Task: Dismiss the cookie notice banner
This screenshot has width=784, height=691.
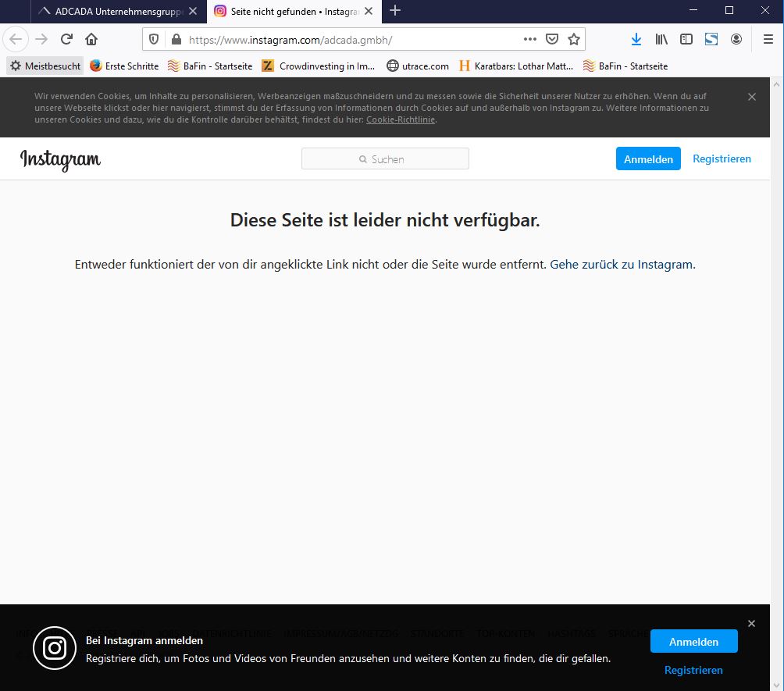Action: [x=752, y=97]
